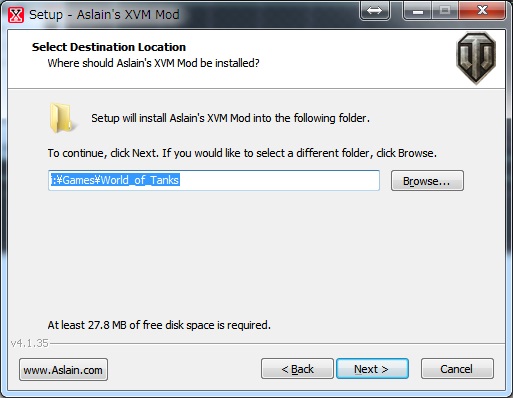
Task: Minimize the Setup window
Action: pyautogui.click(x=418, y=11)
